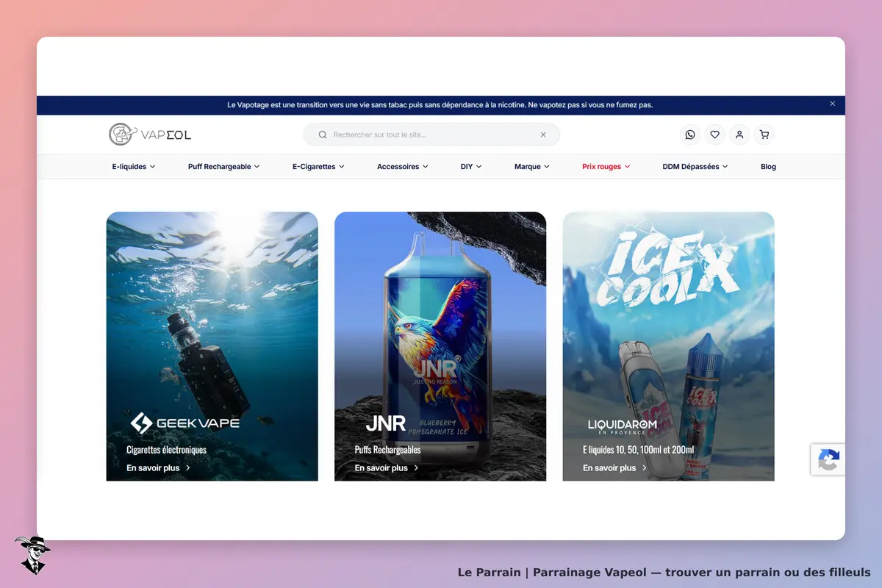
Task: Open the user account icon
Action: pos(739,135)
